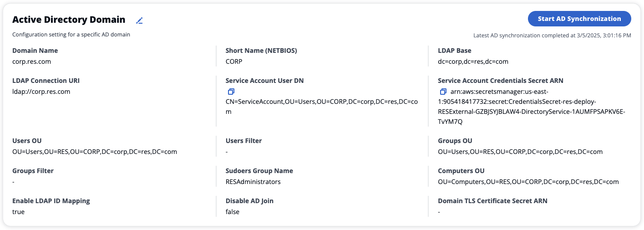
Task: Click the Computers OU value
Action: pyautogui.click(x=528, y=182)
